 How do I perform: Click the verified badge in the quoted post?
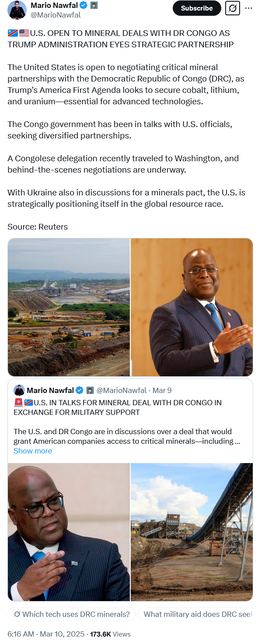coord(80,390)
